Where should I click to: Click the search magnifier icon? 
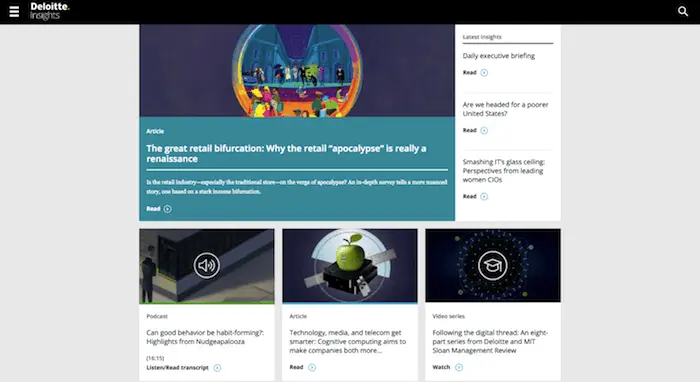tap(683, 11)
